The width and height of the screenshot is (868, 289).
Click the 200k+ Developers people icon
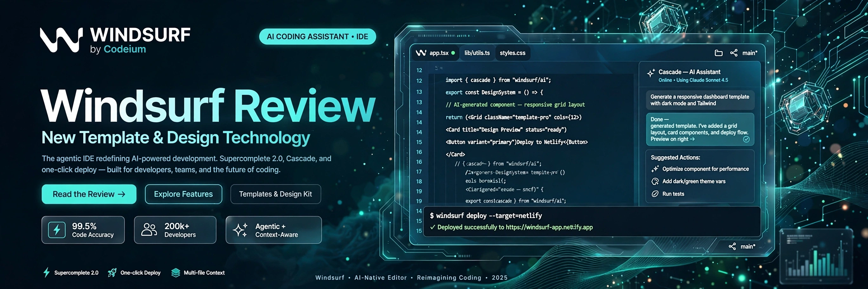point(149,230)
